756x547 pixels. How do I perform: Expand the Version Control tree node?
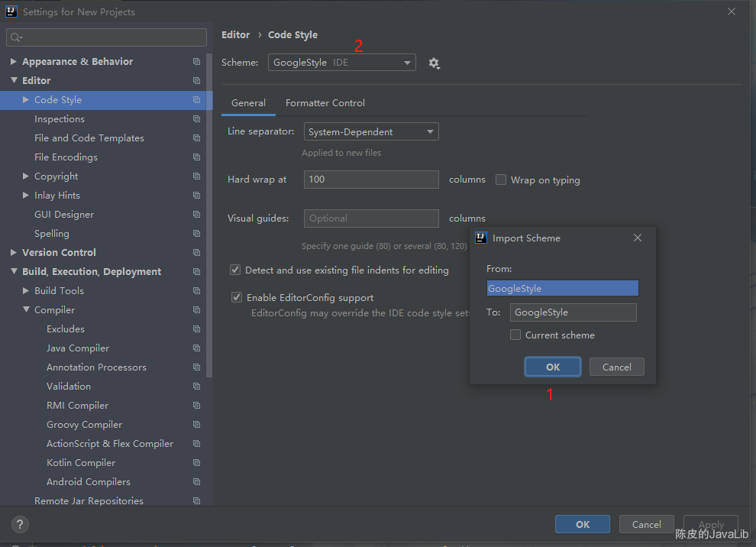[14, 252]
